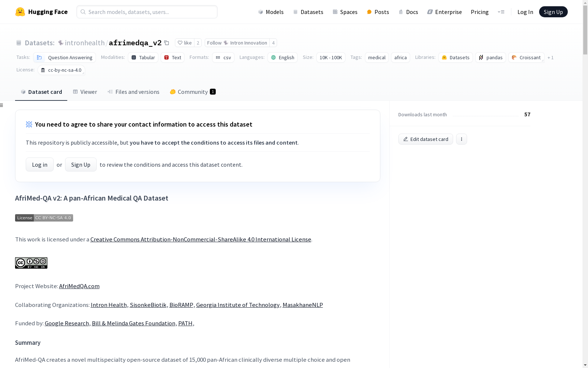Image resolution: width=588 pixels, height=368 pixels.
Task: Filter by Question Answering task tag
Action: (65, 57)
